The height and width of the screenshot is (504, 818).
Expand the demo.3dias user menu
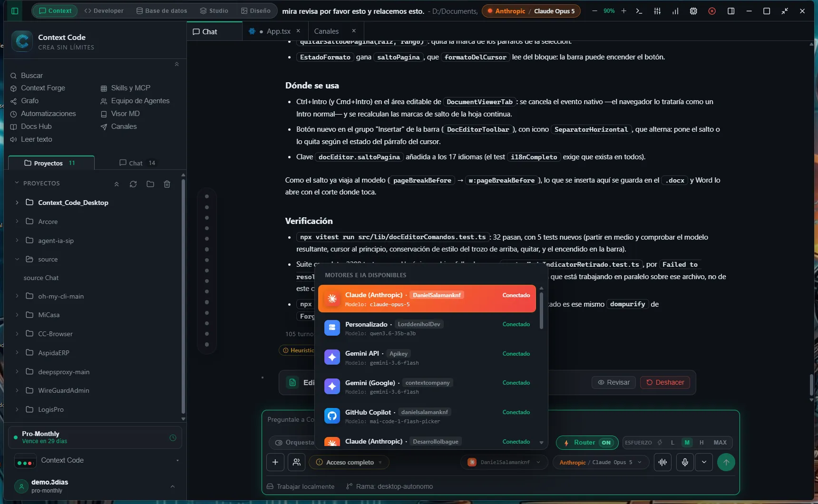pos(173,486)
